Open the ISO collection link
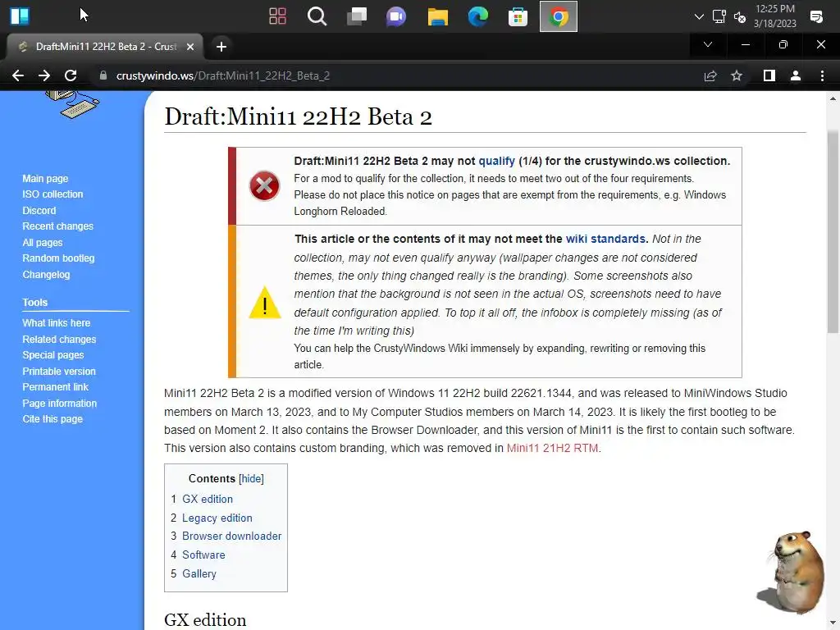The height and width of the screenshot is (630, 840). click(52, 194)
